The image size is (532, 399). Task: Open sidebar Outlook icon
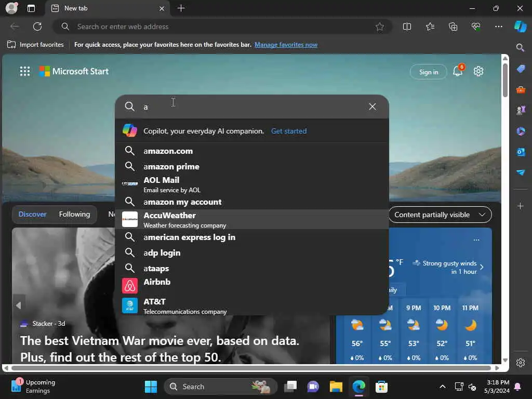coord(521,152)
